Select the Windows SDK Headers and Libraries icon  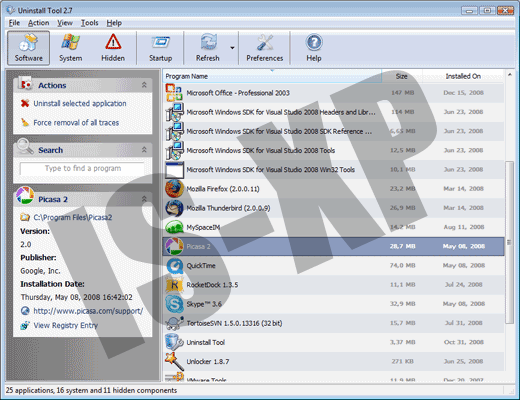tap(174, 112)
